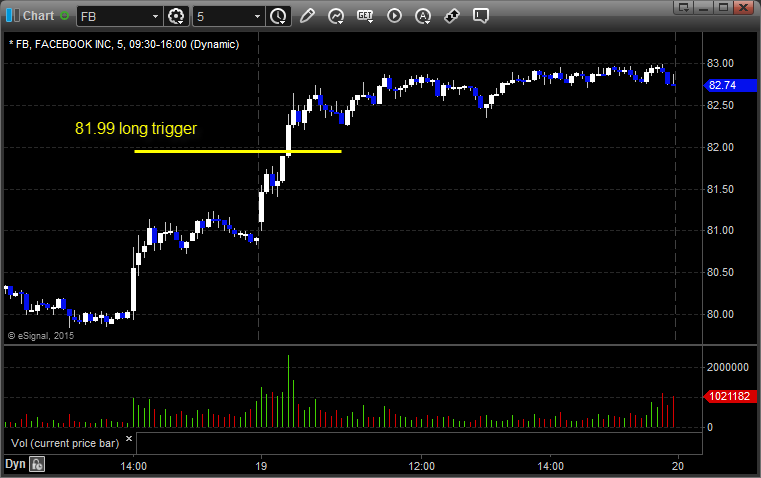Click the 80.50 price axis label
The image size is (761, 478).
tap(720, 272)
